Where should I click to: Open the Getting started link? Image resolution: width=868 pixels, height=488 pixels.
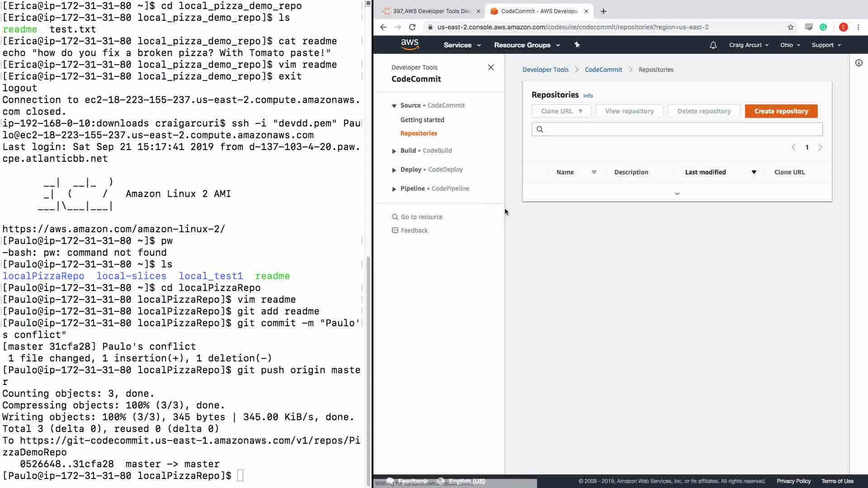pos(422,120)
